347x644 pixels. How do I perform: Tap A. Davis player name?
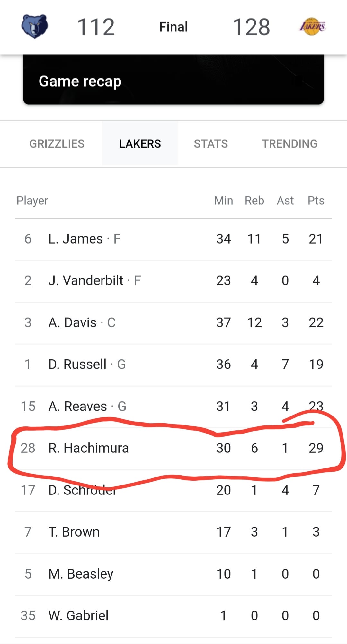click(x=73, y=322)
